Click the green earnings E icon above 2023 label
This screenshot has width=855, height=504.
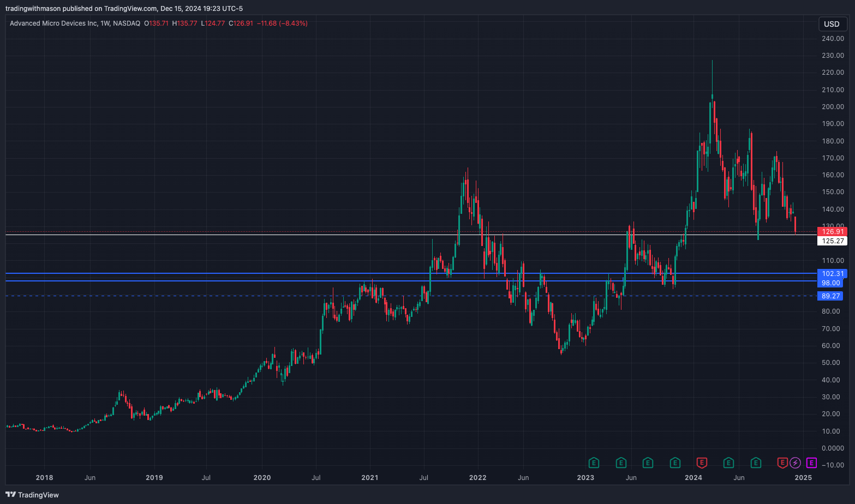coord(594,463)
